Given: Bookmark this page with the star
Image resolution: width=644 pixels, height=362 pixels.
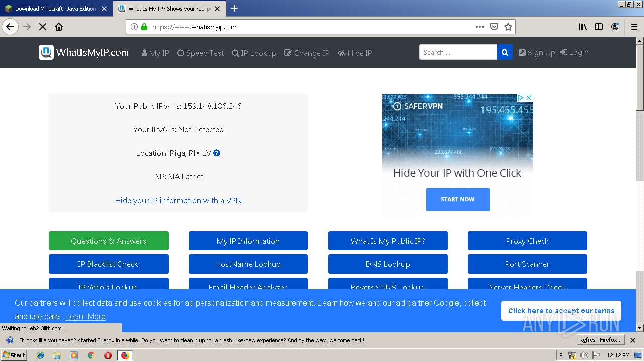Looking at the screenshot, I should [x=508, y=27].
